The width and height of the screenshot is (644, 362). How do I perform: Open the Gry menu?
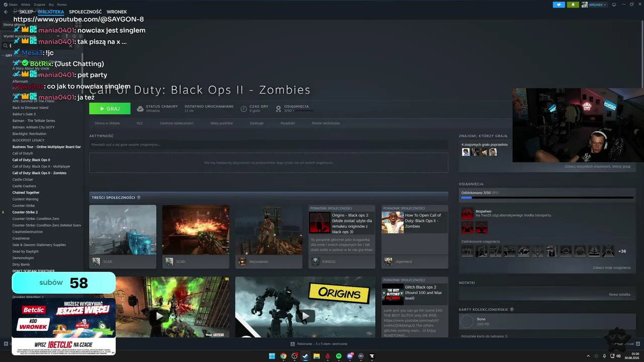point(51,5)
